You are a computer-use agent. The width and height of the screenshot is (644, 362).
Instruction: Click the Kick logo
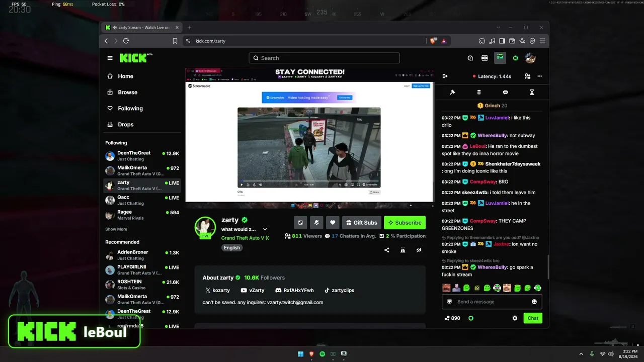click(136, 58)
